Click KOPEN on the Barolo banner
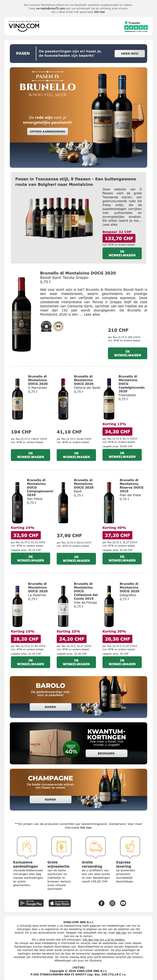 click(x=50, y=707)
